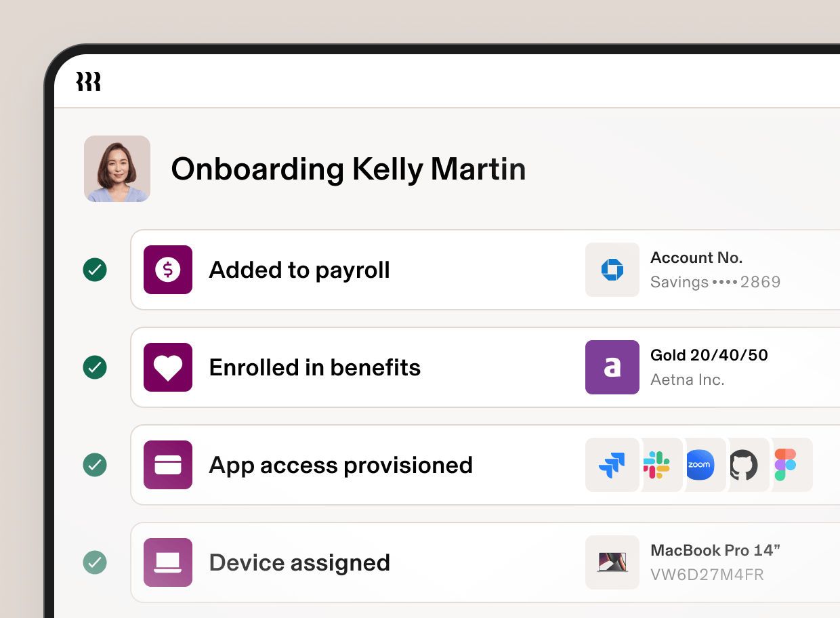Click Kelly Martin's profile photo
The width and height of the screenshot is (840, 618).
pos(117,169)
